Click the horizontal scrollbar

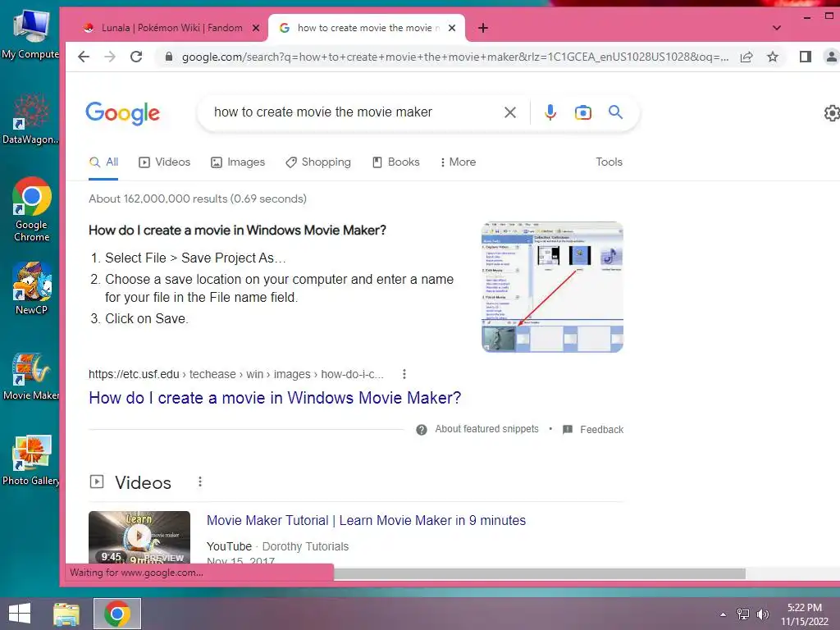(539, 573)
